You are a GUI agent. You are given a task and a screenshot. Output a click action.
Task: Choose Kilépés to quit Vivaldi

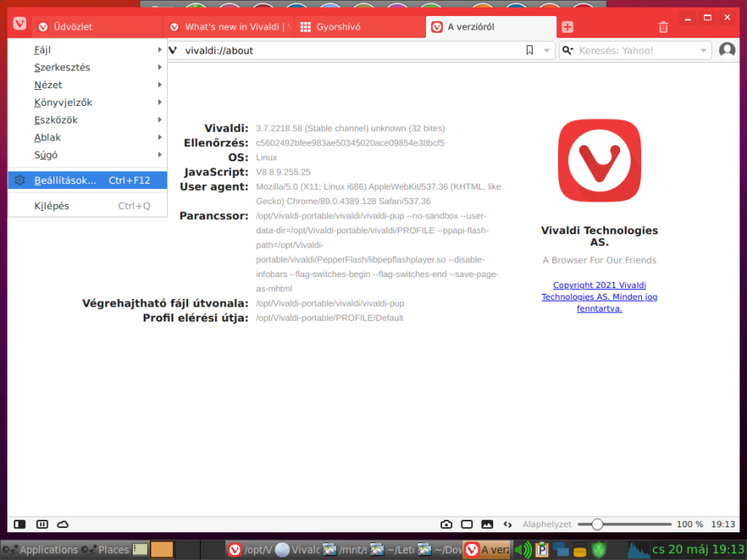pos(87,207)
